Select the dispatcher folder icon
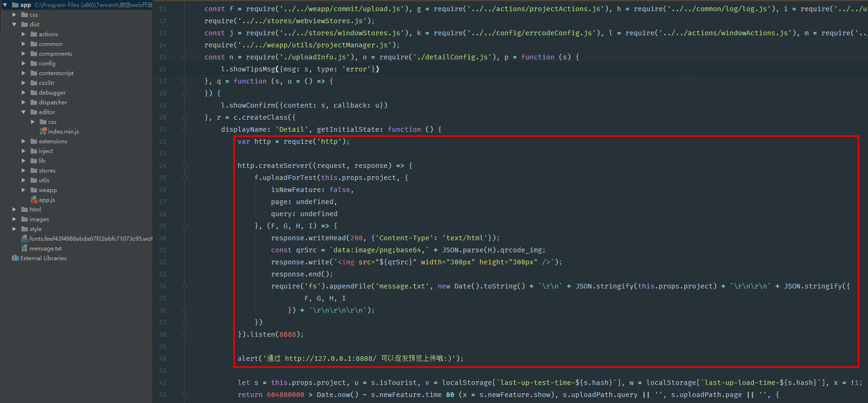The height and width of the screenshot is (403, 868). (x=34, y=102)
